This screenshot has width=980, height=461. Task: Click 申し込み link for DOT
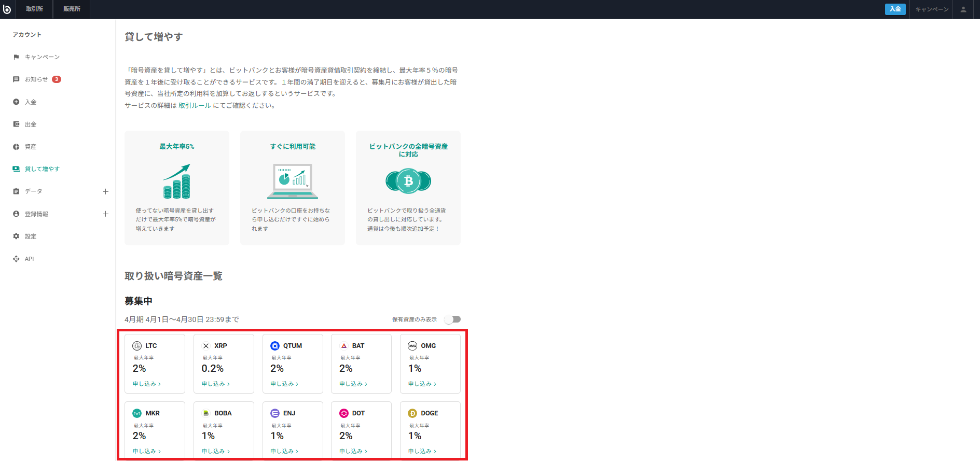[353, 451]
